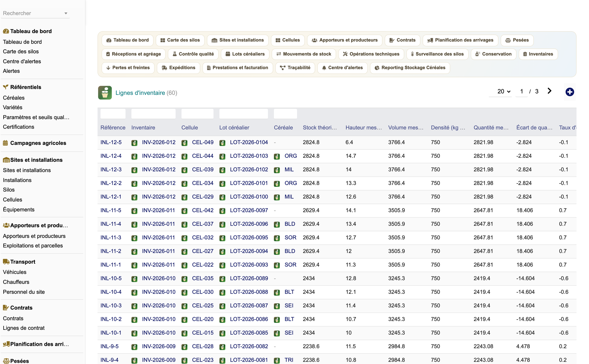The height and width of the screenshot is (364, 589).
Task: Click the cereal icon beside SEI in row INL-10-3
Action: tap(277, 306)
